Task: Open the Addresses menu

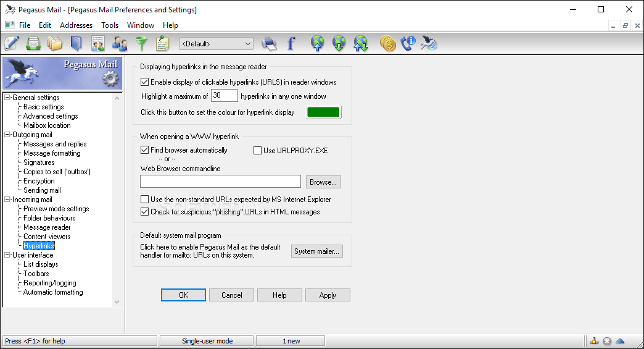Action: coord(76,25)
